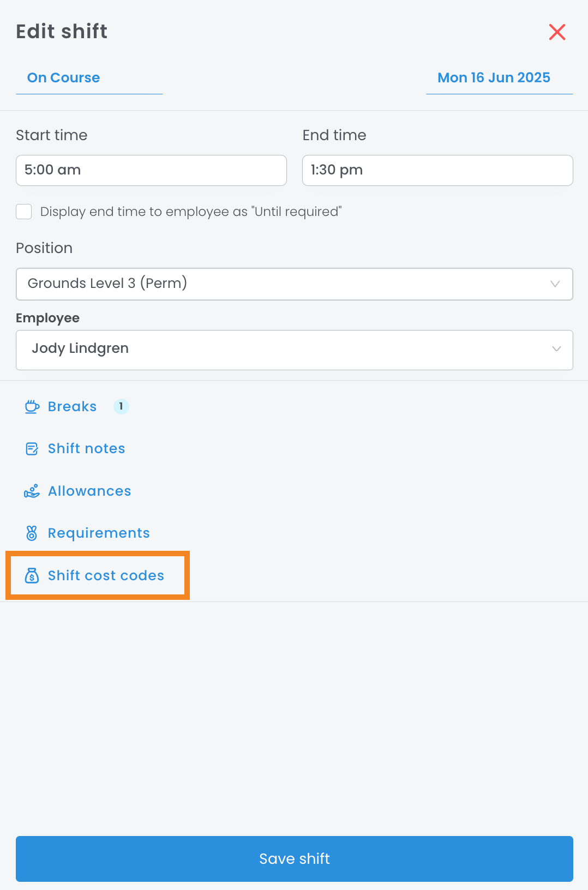
Task: Click the Start time field
Action: [151, 170]
